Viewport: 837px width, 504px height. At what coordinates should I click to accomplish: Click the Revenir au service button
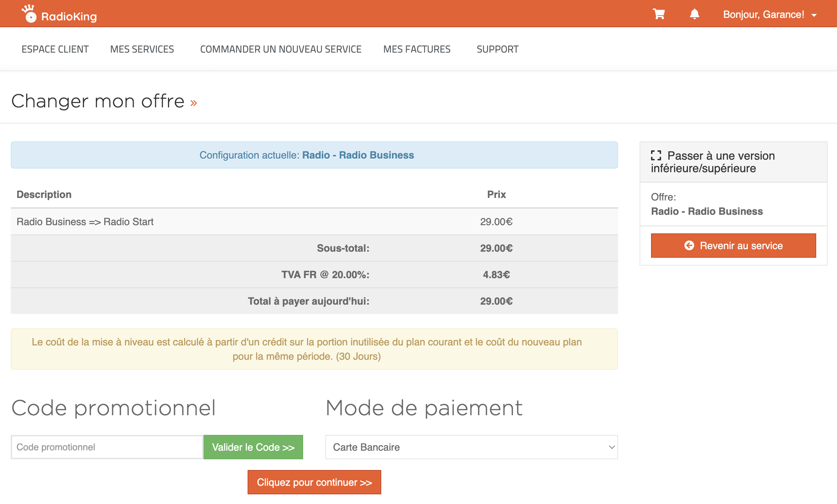(x=733, y=246)
